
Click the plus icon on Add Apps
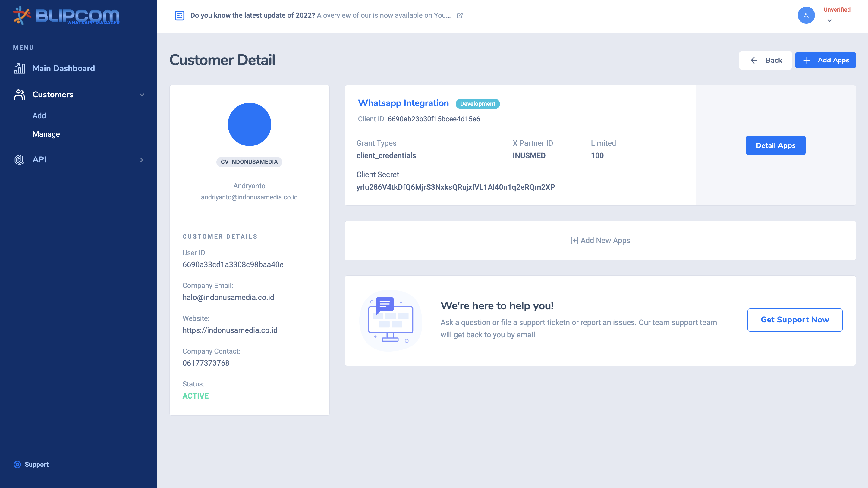[x=807, y=60]
